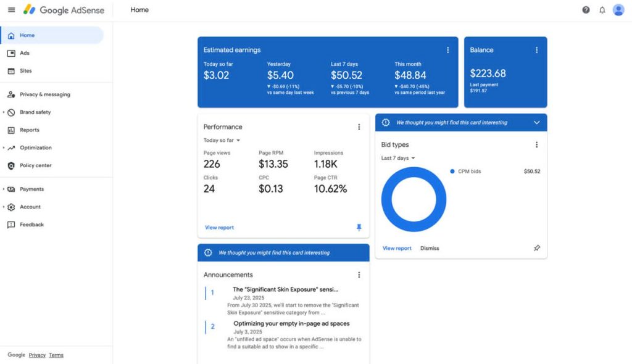Open Policy center from the sidebar
The image size is (632, 364).
click(x=35, y=165)
